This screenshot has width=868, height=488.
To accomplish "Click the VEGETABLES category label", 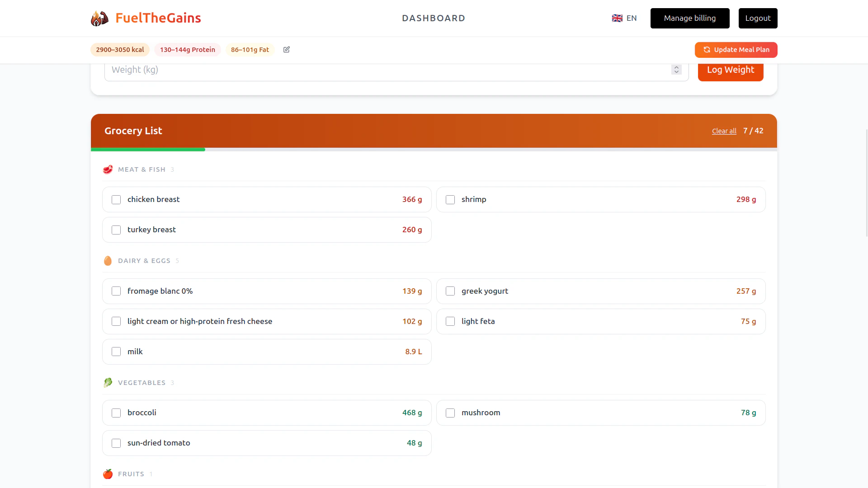I will click(142, 383).
